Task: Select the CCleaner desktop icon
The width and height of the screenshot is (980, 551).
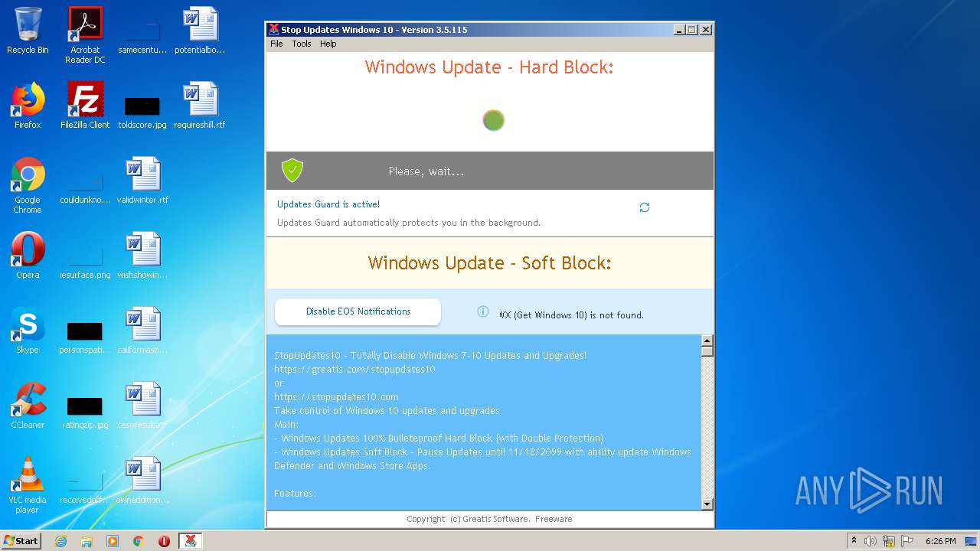Action: 28,406
